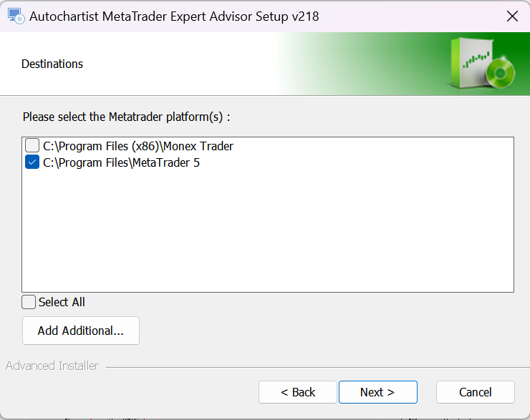Click empty area of the platform list

coord(268,230)
